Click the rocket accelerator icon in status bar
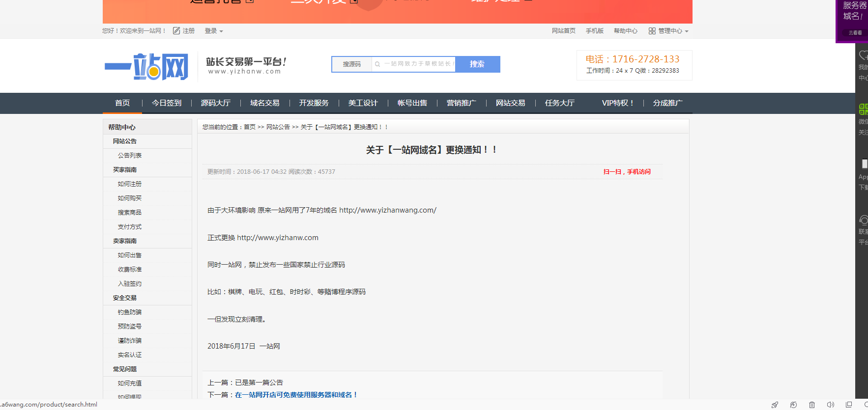Viewport: 868px width, 410px height. tap(775, 405)
